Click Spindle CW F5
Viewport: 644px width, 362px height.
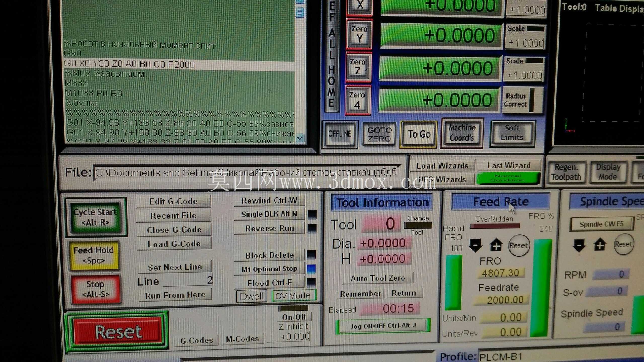pos(601,224)
